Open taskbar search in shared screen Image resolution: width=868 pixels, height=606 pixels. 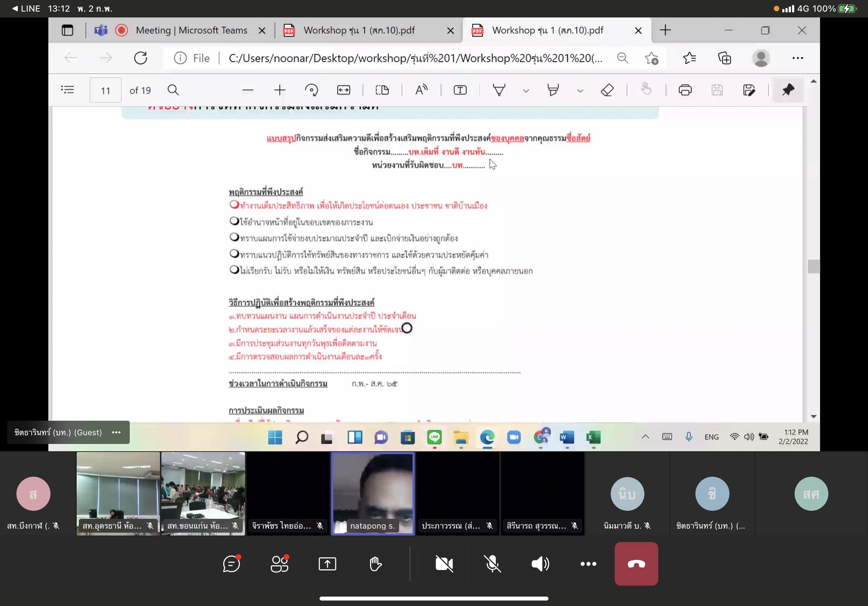[x=301, y=437]
